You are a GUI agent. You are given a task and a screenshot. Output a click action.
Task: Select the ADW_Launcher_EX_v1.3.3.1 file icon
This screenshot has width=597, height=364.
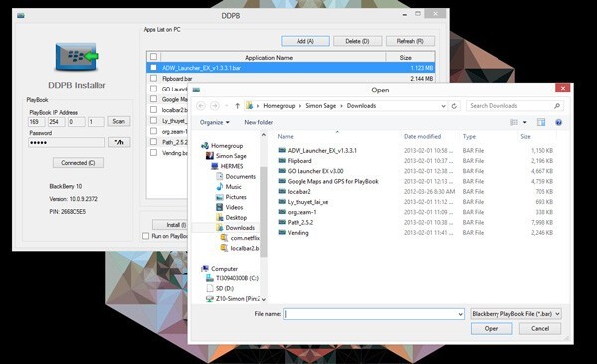point(282,150)
